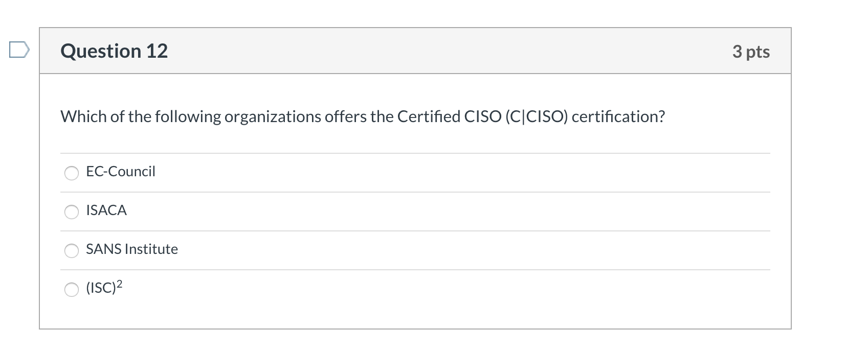This screenshot has height=352, width=868.
Task: Click the ISACA answer label text
Action: click(106, 210)
